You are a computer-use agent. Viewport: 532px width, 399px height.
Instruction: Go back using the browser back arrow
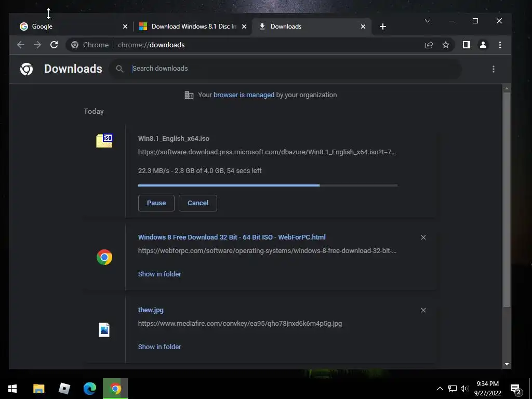click(x=21, y=45)
